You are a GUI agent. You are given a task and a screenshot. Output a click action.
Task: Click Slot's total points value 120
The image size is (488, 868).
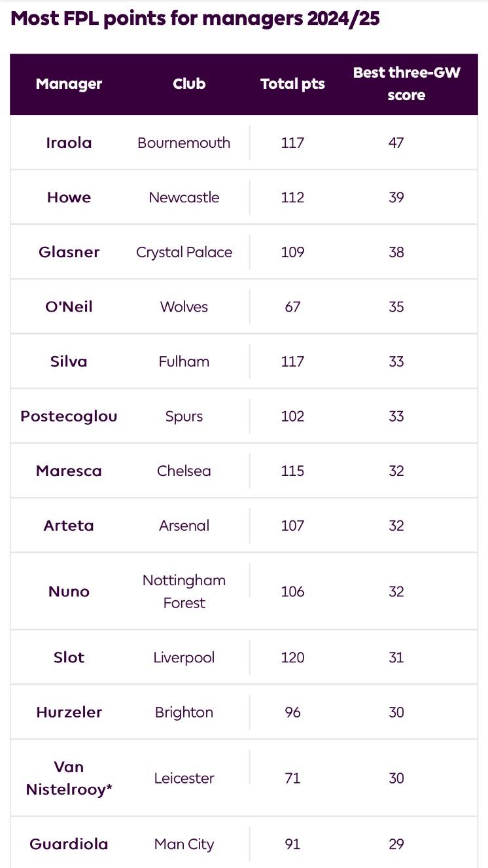pos(292,657)
